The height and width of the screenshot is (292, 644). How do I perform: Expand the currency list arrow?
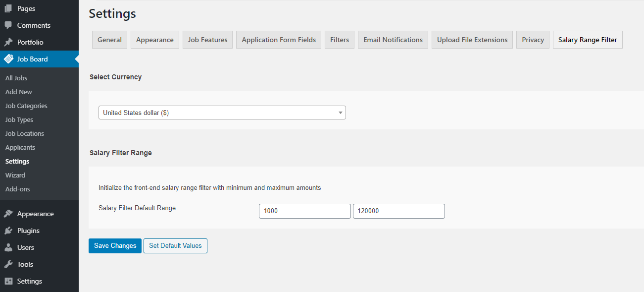(x=340, y=113)
